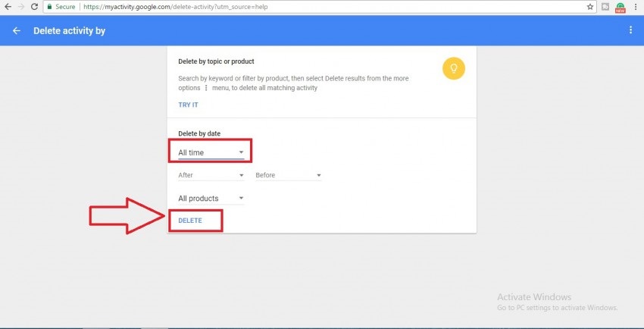Follow the TRY IT link
Screen dimensions: 644x329
coord(188,105)
